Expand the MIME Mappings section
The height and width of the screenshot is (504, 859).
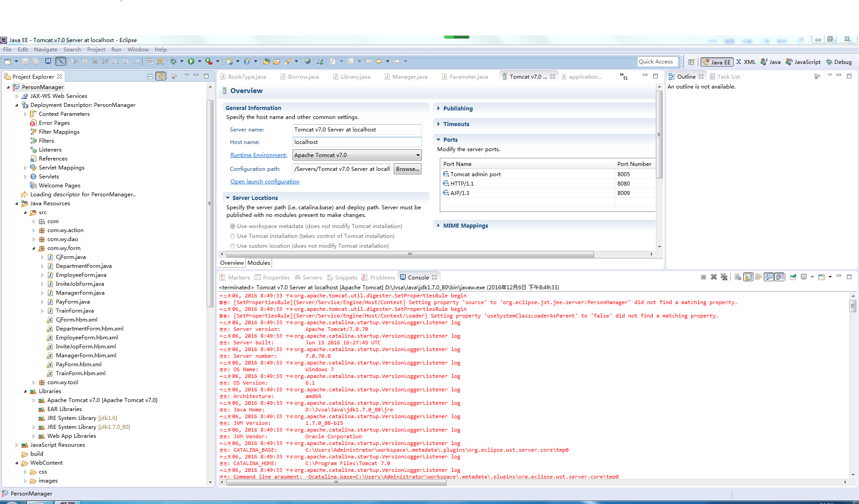click(438, 225)
